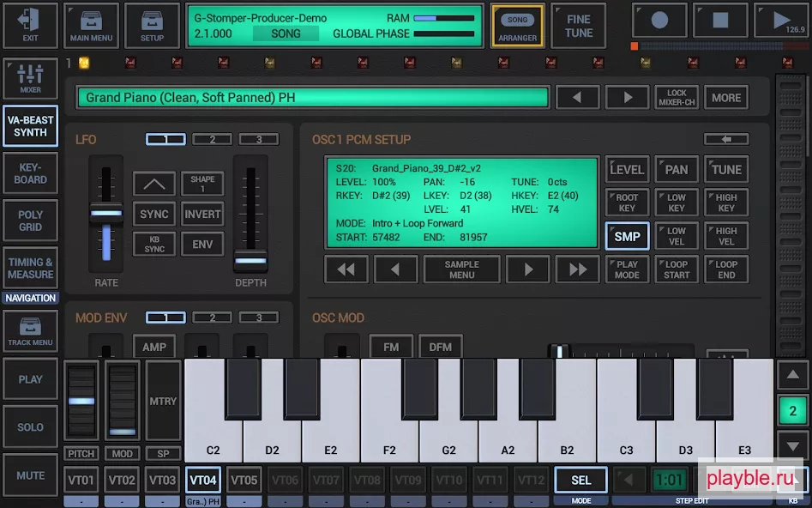
Task: Click the Level parameter button
Action: coord(627,170)
